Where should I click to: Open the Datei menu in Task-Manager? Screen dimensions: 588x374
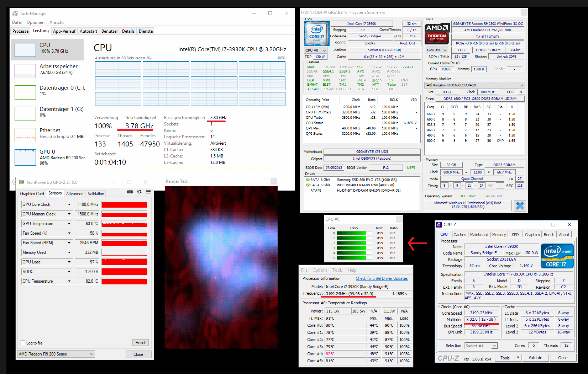point(17,22)
